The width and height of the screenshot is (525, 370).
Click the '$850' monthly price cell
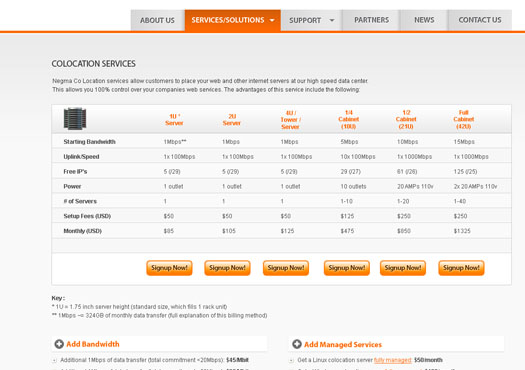tap(404, 231)
